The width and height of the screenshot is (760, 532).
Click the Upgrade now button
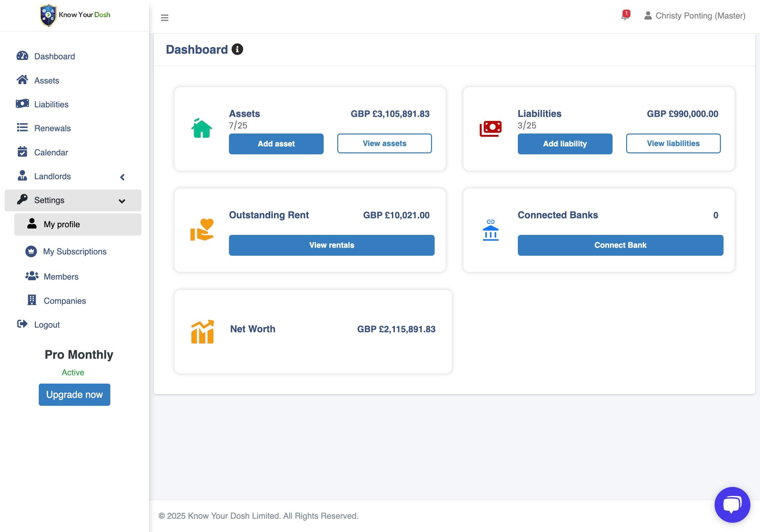point(75,395)
